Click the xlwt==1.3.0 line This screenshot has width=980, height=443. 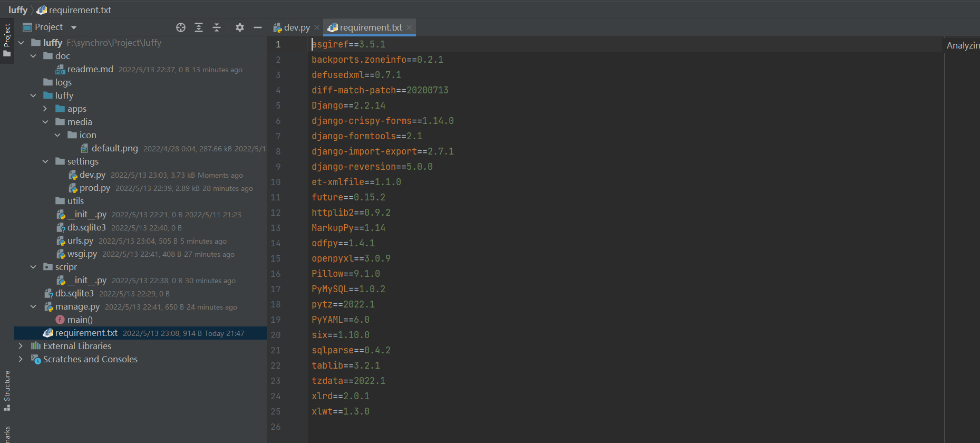pyautogui.click(x=341, y=411)
